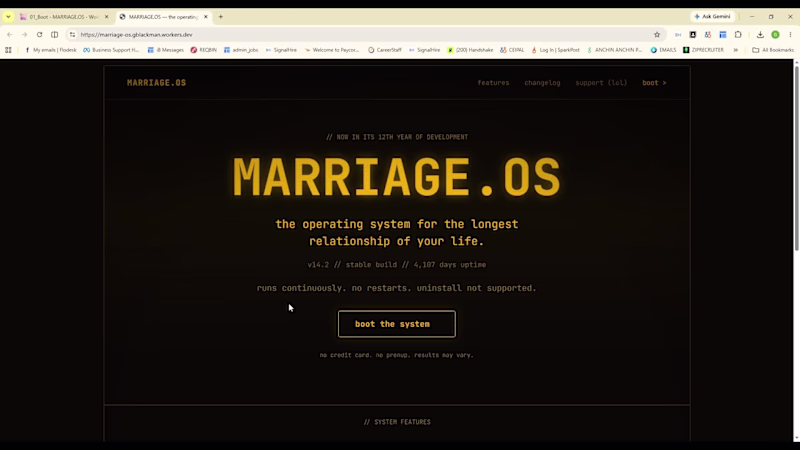Go to features nav link

pyautogui.click(x=493, y=83)
